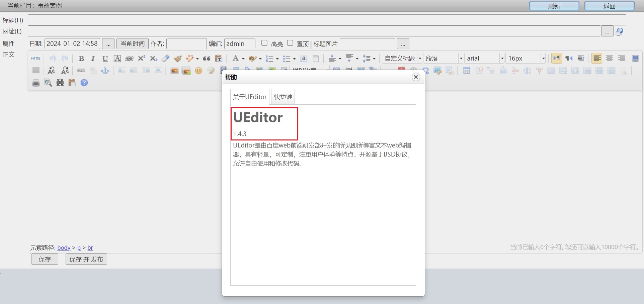Close the 帮助 dialog

tap(416, 77)
